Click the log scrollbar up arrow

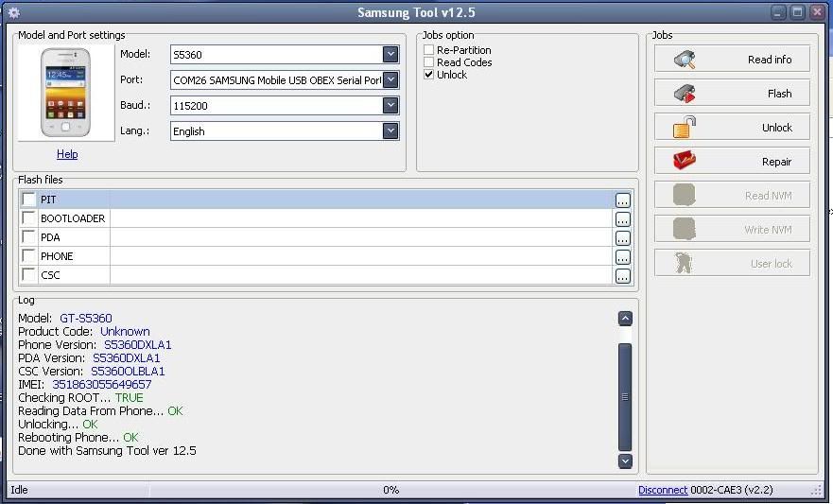coord(625,318)
